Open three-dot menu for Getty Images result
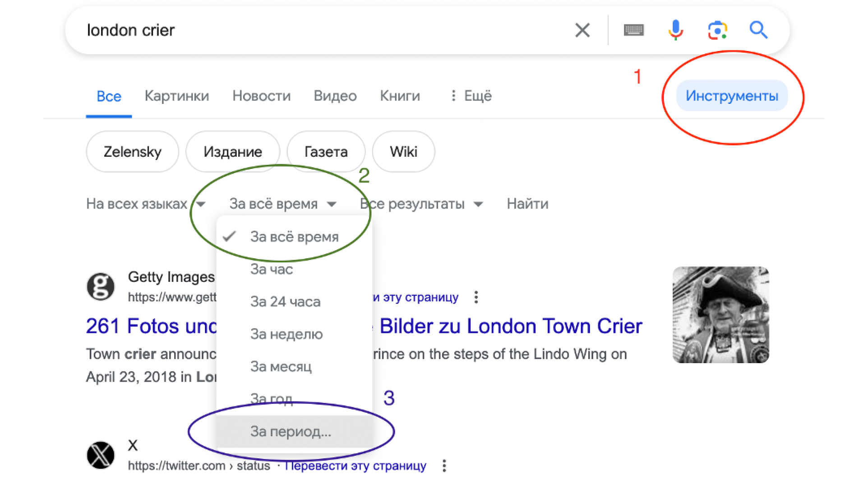The height and width of the screenshot is (494, 868). pyautogui.click(x=476, y=297)
